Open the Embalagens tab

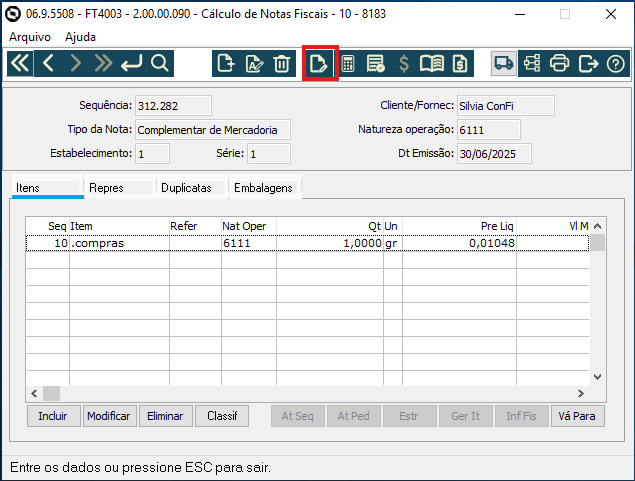265,187
